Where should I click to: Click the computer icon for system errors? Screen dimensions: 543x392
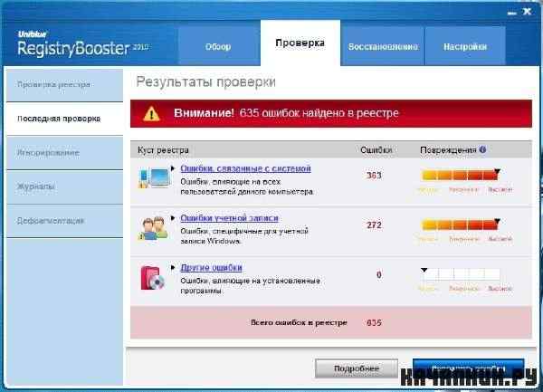coord(154,177)
